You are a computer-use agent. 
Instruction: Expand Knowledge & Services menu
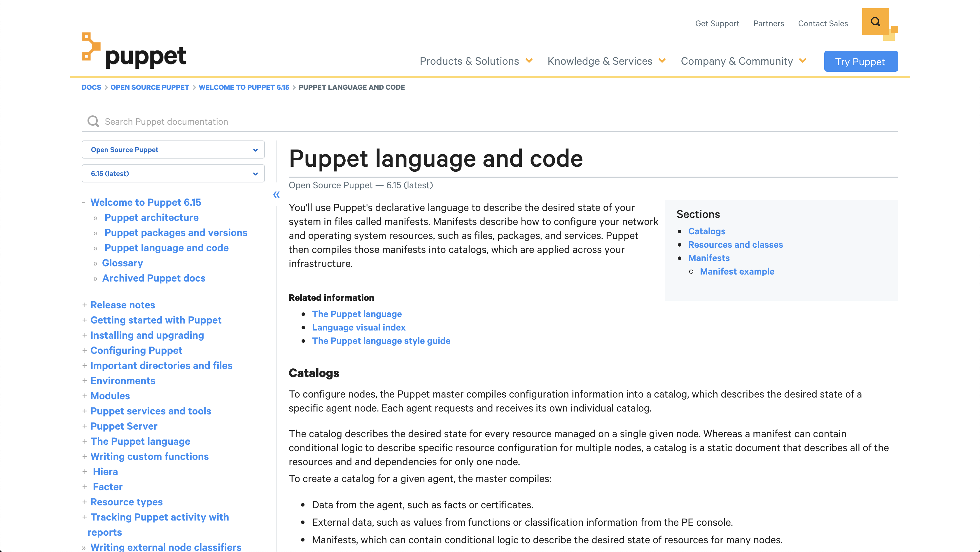pyautogui.click(x=606, y=61)
